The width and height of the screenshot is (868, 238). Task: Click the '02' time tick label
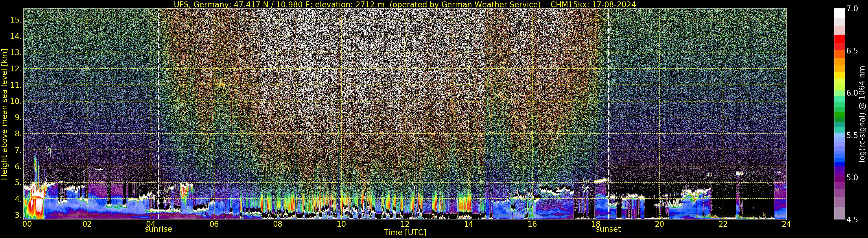coord(87,224)
